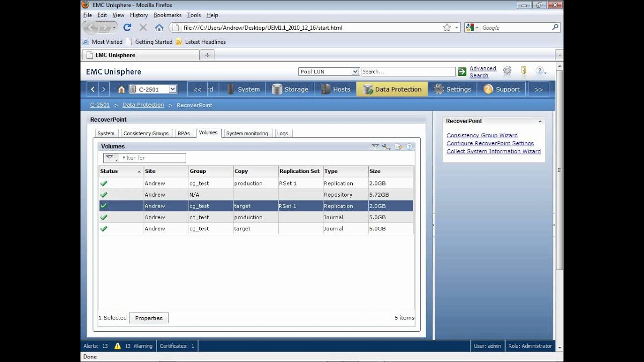Click the Data Protection breadcrumb link
This screenshot has width=644, height=362.
[143, 105]
